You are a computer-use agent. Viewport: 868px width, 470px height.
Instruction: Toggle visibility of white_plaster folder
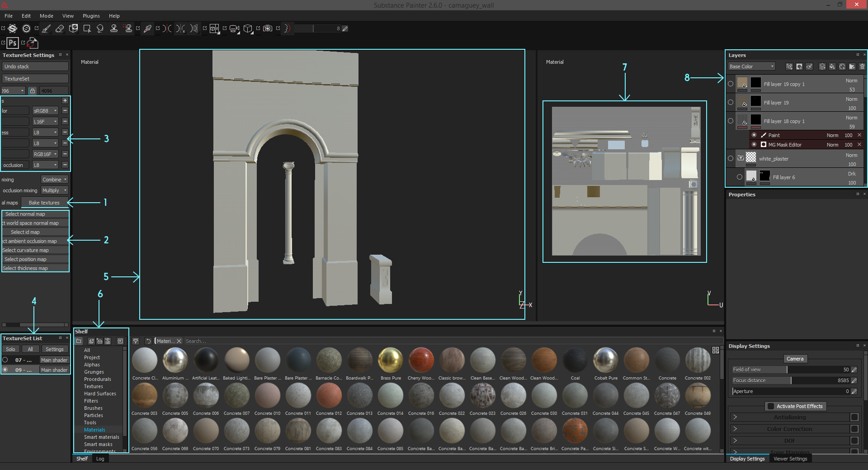click(731, 158)
